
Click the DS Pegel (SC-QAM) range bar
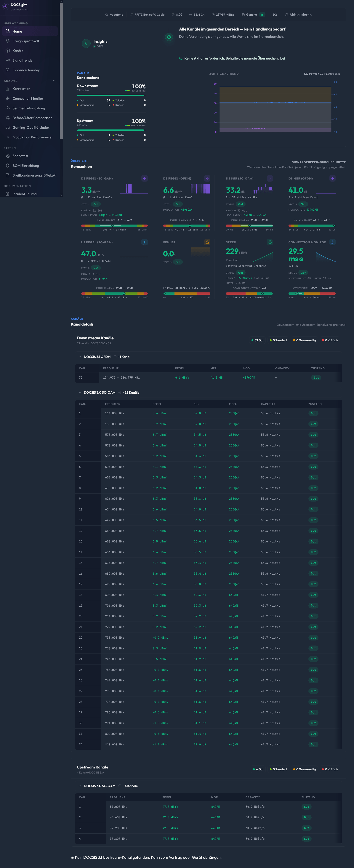click(x=114, y=225)
